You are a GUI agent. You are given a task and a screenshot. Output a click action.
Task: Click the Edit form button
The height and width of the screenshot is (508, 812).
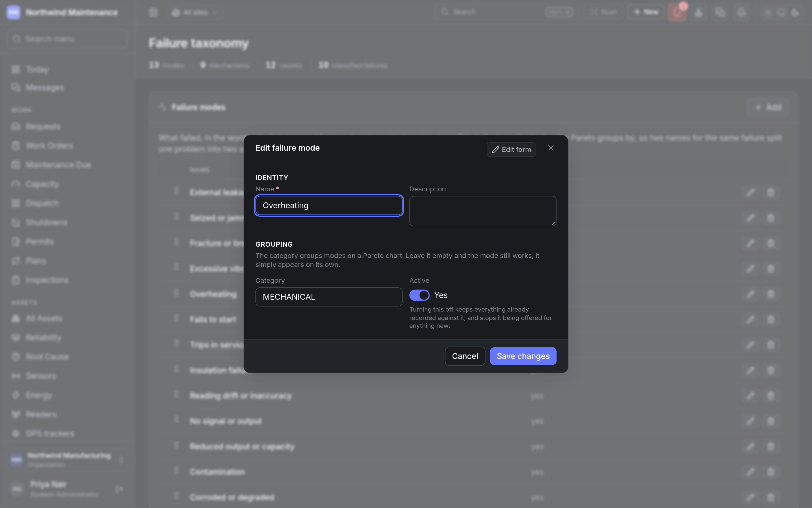(511, 150)
